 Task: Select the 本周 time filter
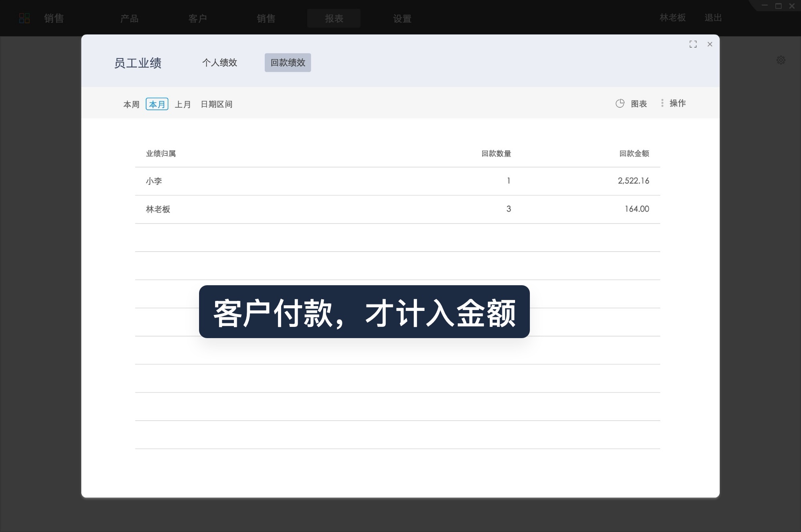(131, 104)
